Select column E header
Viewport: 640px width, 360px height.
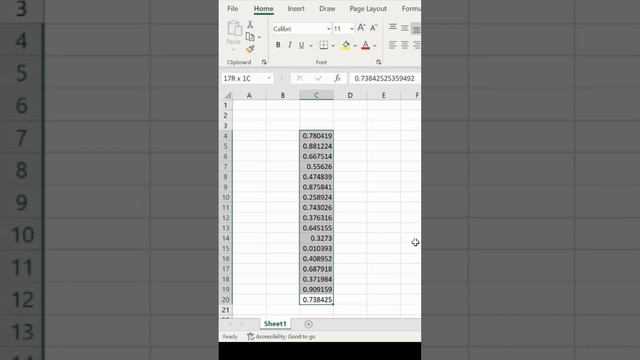tap(383, 95)
